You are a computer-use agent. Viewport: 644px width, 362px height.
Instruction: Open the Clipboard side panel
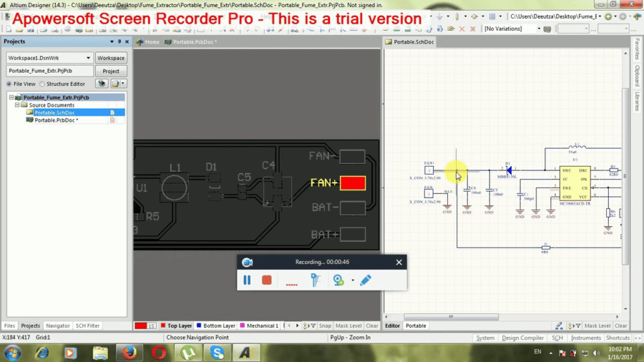pos(637,75)
